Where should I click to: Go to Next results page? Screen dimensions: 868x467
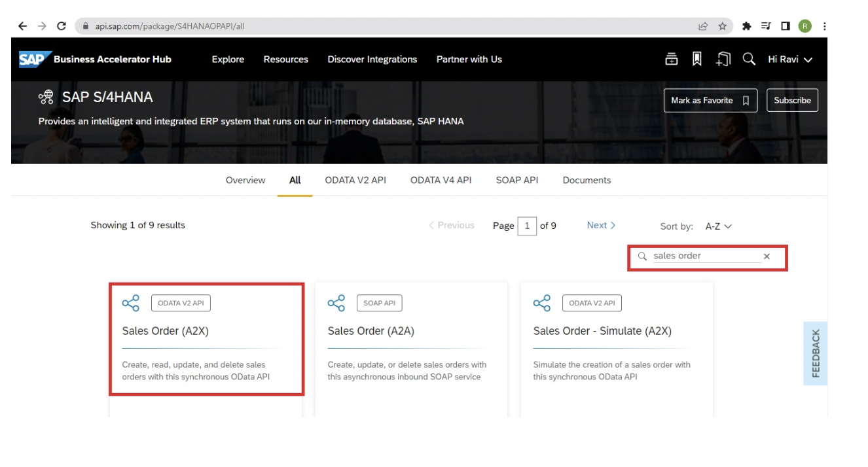click(x=601, y=226)
